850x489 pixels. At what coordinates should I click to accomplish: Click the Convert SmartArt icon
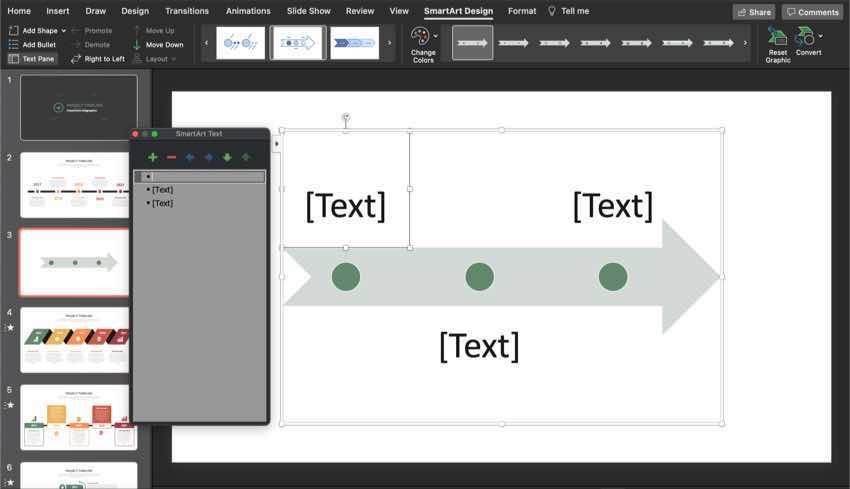click(x=805, y=38)
